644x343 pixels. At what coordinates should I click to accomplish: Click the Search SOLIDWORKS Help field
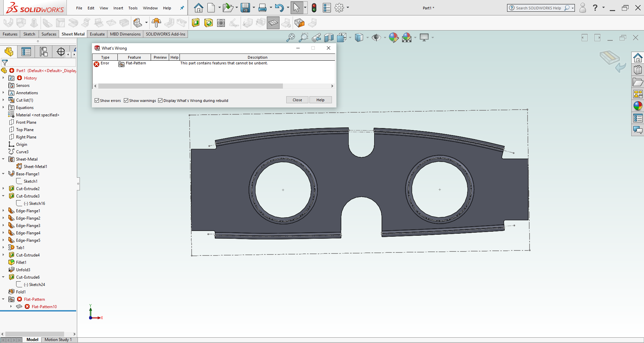pyautogui.click(x=541, y=8)
